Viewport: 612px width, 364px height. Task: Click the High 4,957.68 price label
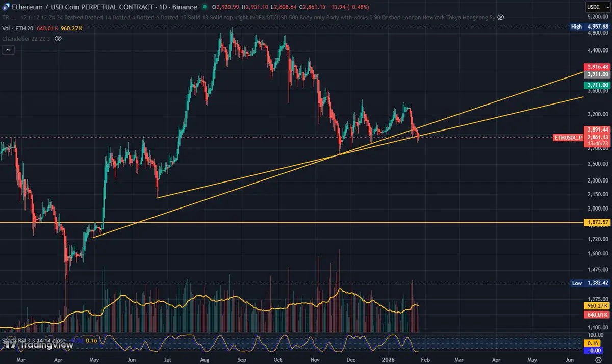pyautogui.click(x=590, y=27)
